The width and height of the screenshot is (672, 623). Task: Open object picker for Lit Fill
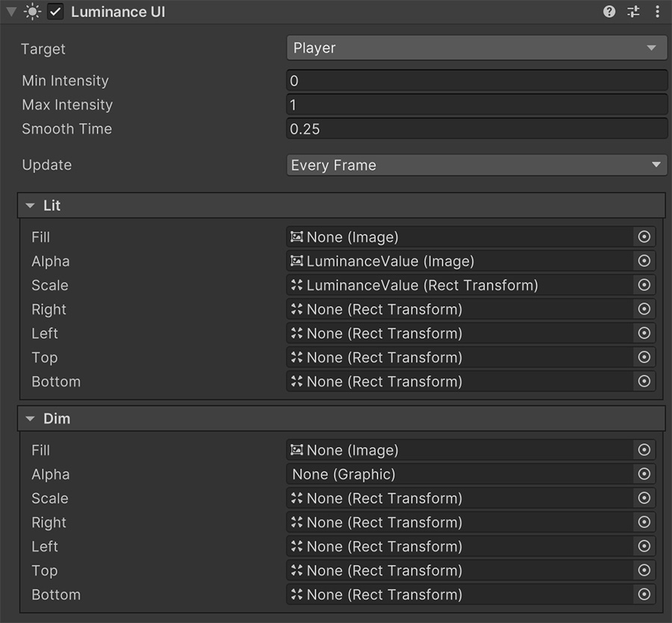point(644,237)
